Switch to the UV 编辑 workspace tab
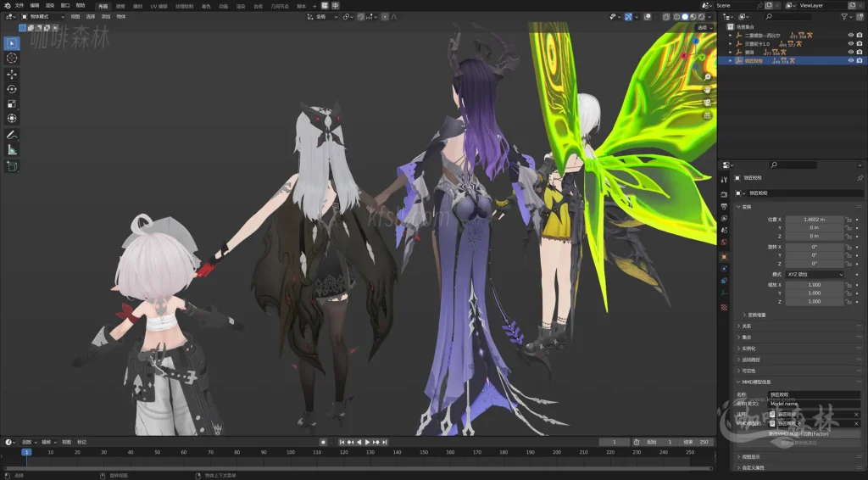 159,6
